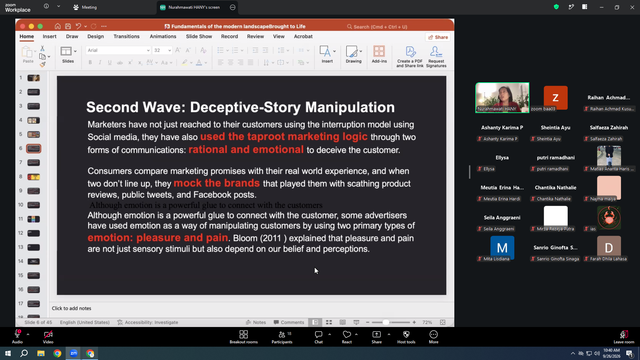The image size is (640, 360).
Task: Open the Zoom Participants panel
Action: coord(282,337)
